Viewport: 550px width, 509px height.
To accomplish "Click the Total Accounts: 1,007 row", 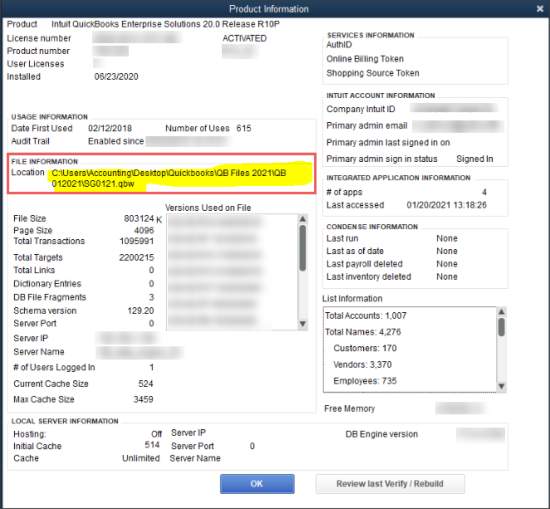I will 365,316.
